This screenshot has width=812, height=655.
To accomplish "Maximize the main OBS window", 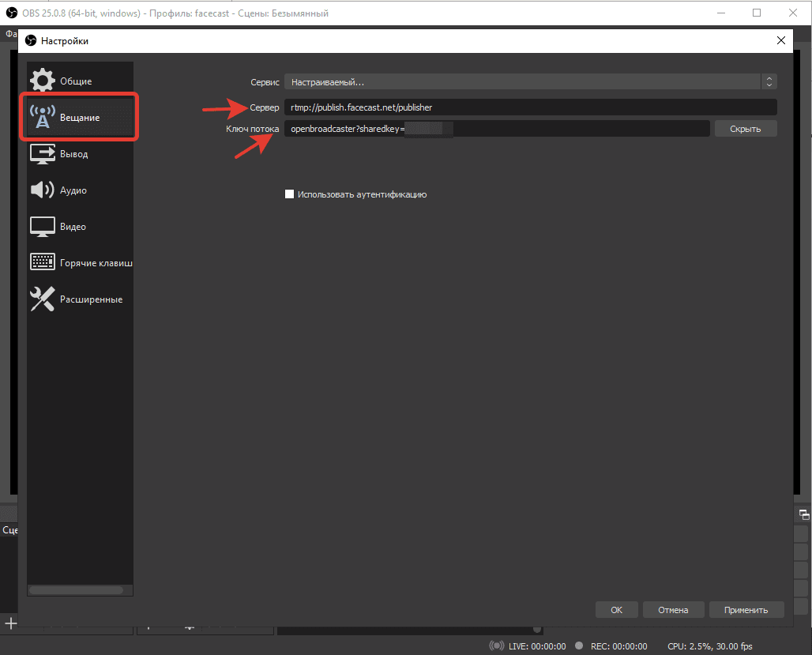I will [757, 13].
